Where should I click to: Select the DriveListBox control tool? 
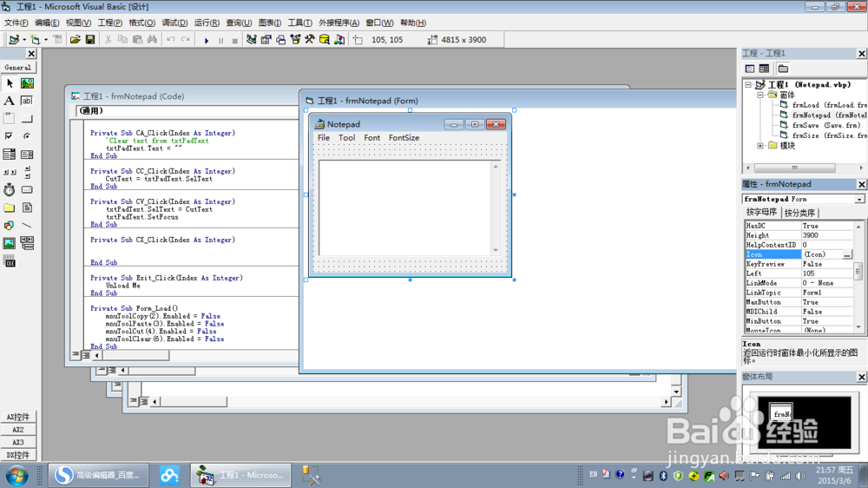point(27,189)
